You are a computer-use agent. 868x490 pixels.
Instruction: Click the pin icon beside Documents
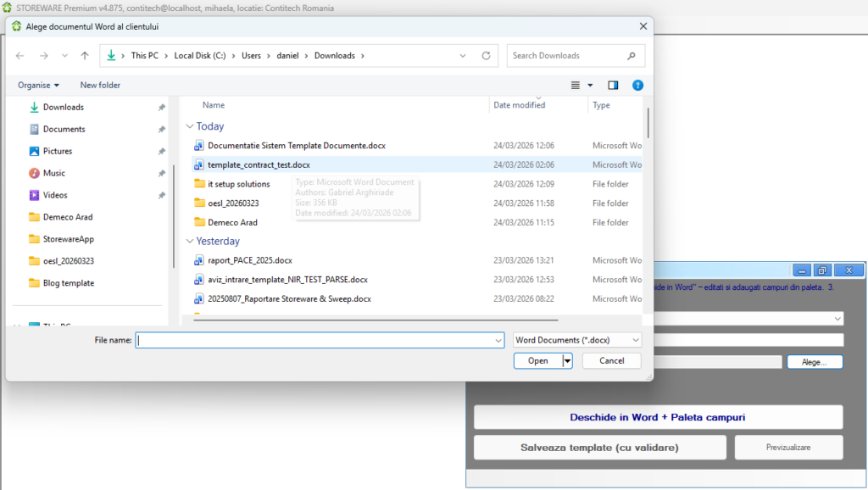(x=162, y=130)
